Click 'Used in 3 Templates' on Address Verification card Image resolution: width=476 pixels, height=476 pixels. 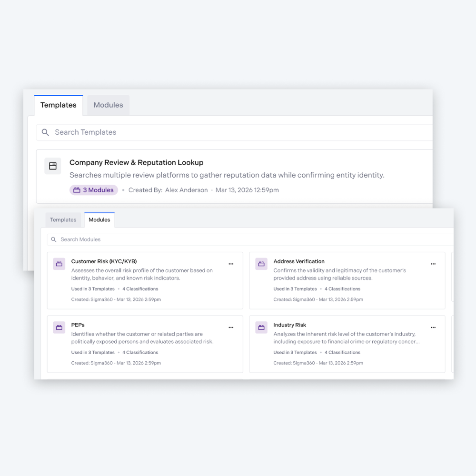click(x=295, y=289)
